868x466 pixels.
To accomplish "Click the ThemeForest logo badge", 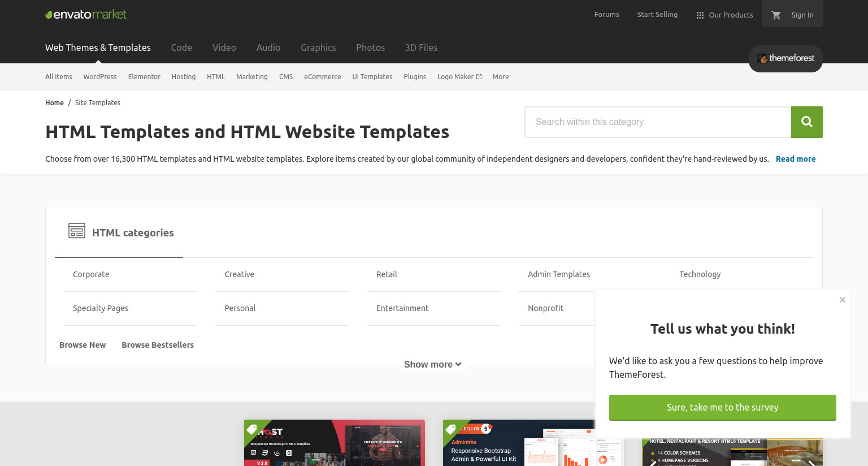I will 785,58.
